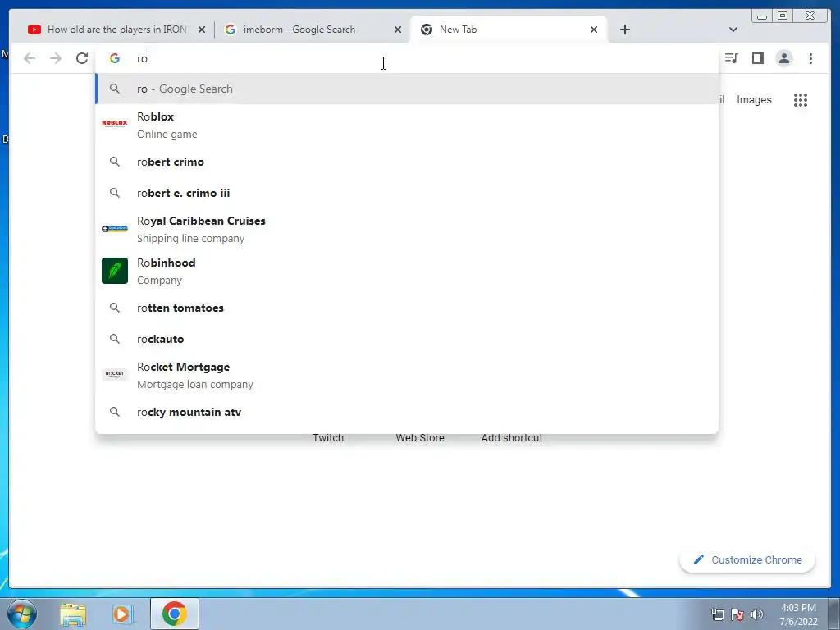
Task: Click the Google logo in the address bar
Action: point(115,58)
